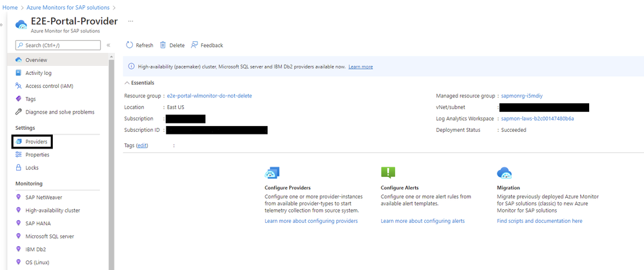Viewport: 644px width, 270px height.
Task: Open Log Analytics Workspace sapmon-laws link
Action: (x=538, y=118)
